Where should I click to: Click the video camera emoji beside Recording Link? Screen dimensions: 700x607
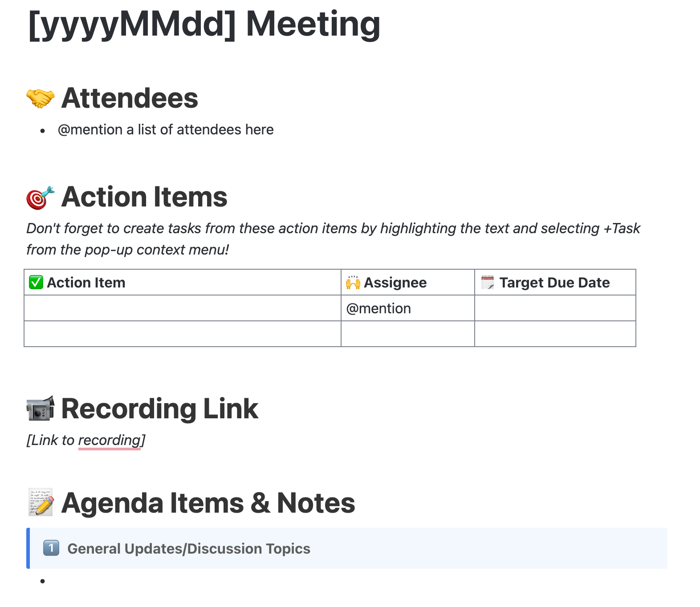click(41, 409)
